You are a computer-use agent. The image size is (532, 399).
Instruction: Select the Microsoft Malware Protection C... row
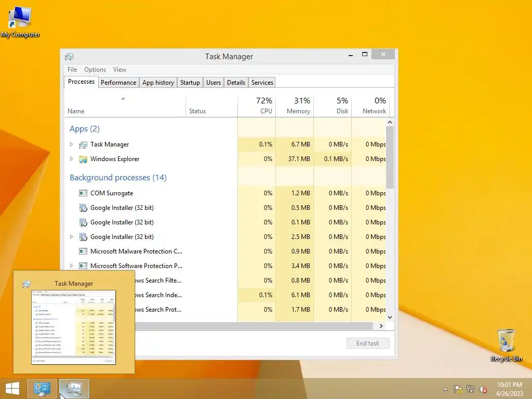point(225,251)
